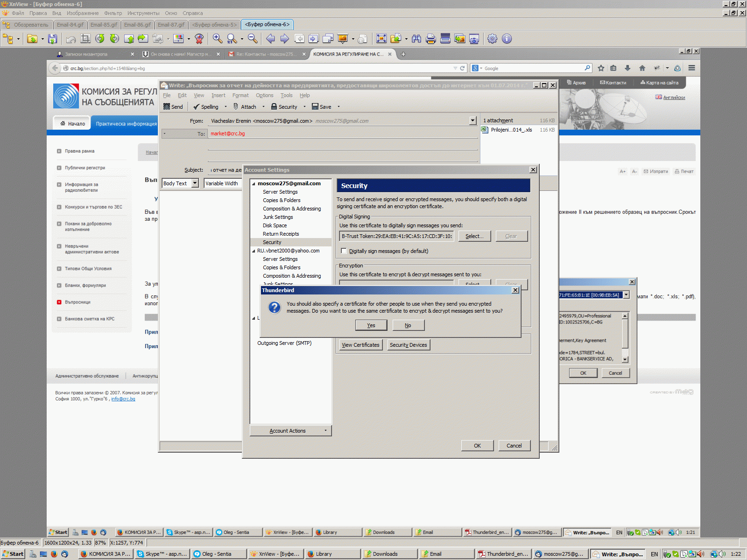Click the Google search box in the browser
Image resolution: width=747 pixels, height=560 pixels.
tap(532, 68)
